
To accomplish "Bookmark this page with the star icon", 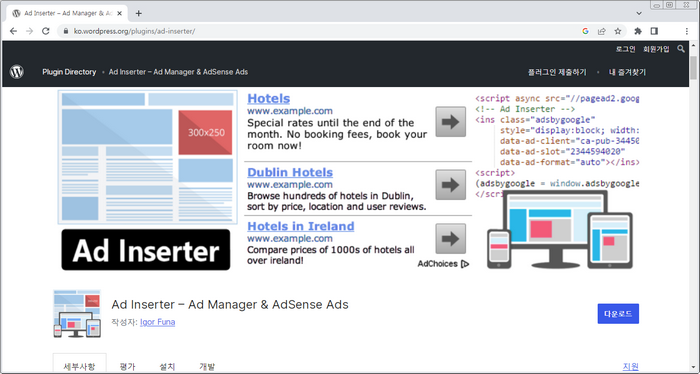I will click(x=618, y=31).
